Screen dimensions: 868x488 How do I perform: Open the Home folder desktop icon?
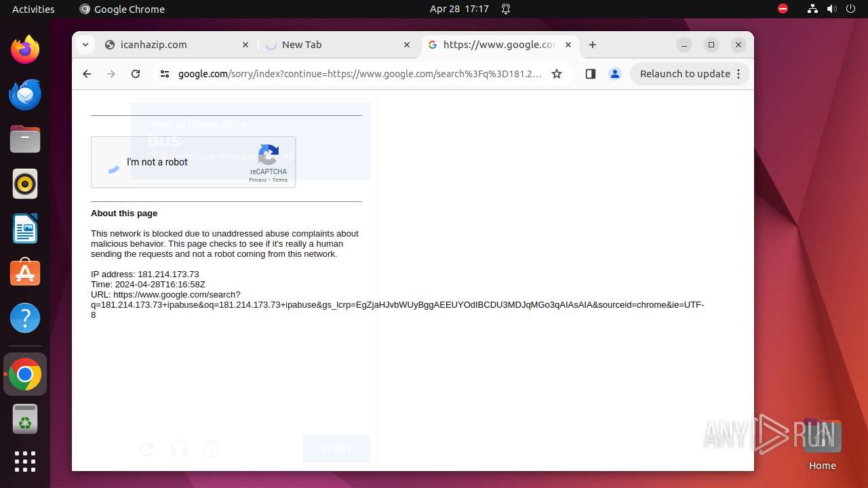(822, 445)
